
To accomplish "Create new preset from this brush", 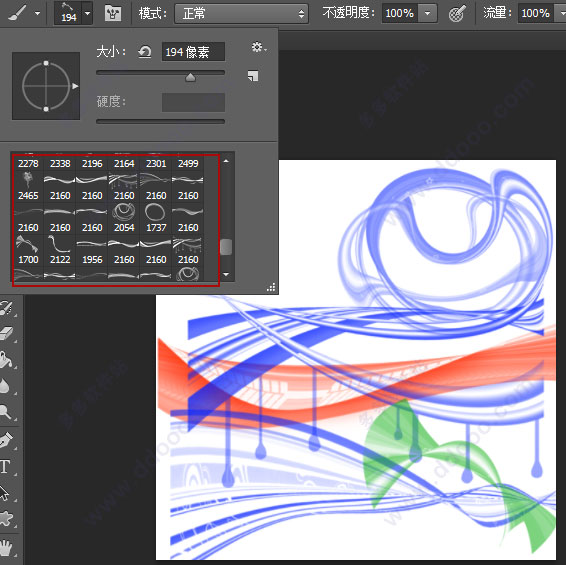I will 253,76.
